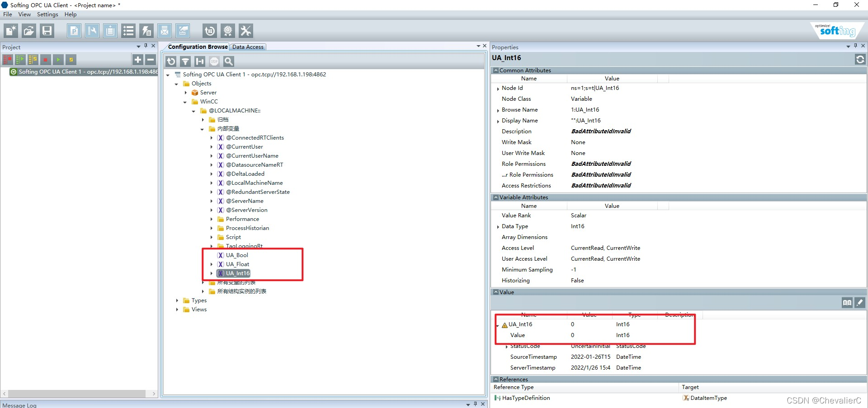The image size is (868, 408).
Task: Select the UA_Bool variable node
Action: (x=237, y=255)
